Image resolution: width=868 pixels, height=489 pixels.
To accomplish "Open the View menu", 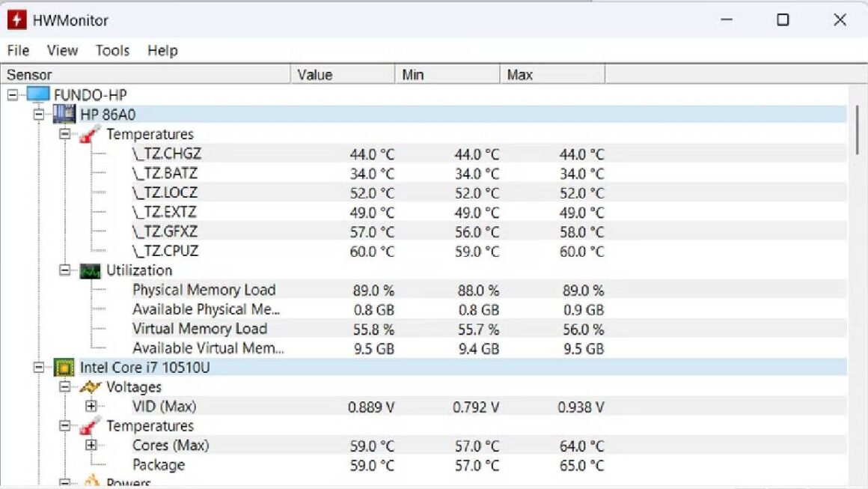I will (x=62, y=50).
